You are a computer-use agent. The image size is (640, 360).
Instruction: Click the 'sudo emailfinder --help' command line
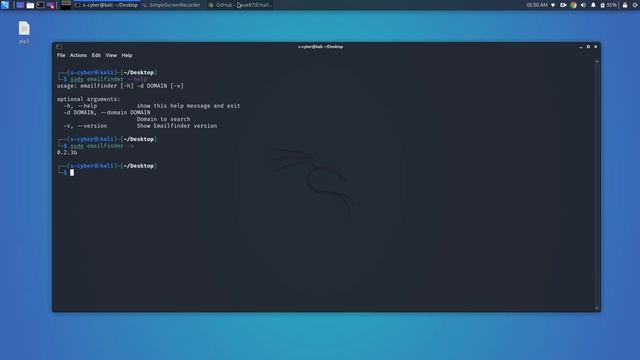pos(108,79)
